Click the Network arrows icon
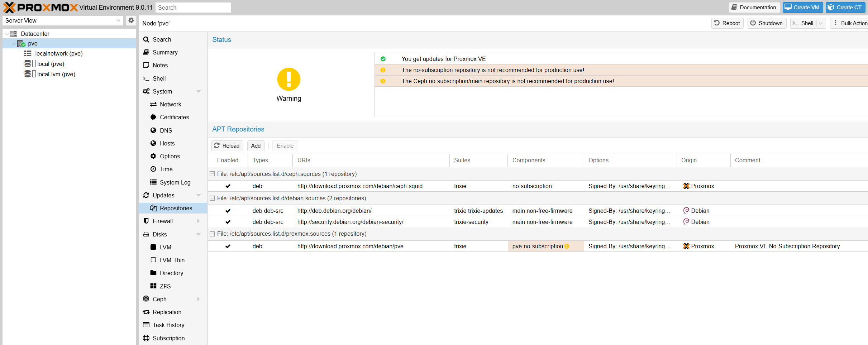 tap(153, 104)
